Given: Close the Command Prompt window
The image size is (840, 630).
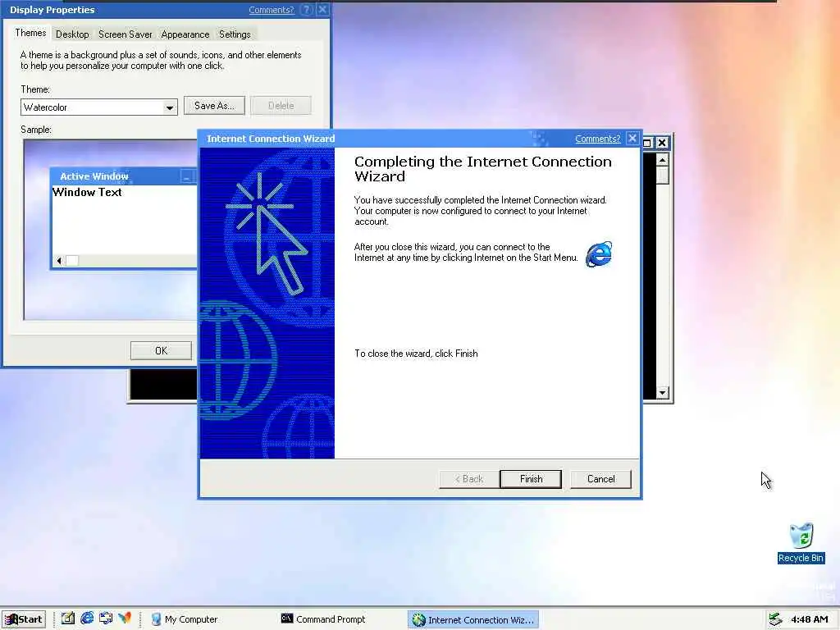Looking at the screenshot, I should click(x=662, y=143).
